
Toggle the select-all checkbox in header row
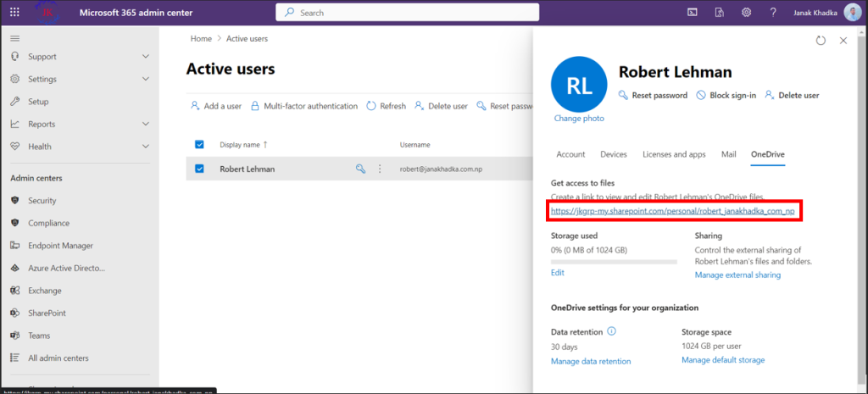pyautogui.click(x=199, y=144)
